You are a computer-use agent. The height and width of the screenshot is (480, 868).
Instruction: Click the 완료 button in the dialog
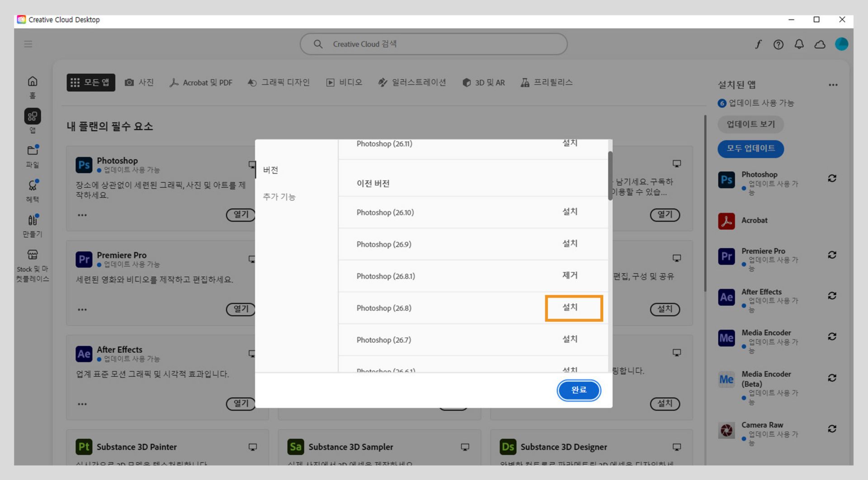579,390
